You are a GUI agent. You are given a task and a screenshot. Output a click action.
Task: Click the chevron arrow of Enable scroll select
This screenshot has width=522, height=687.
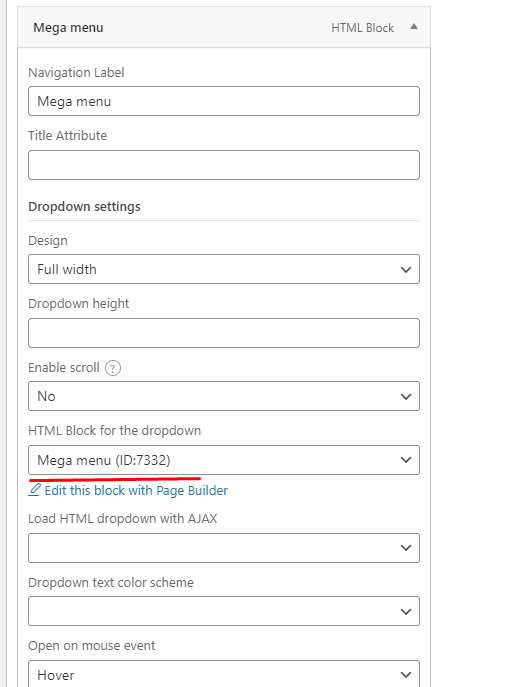pyautogui.click(x=406, y=397)
